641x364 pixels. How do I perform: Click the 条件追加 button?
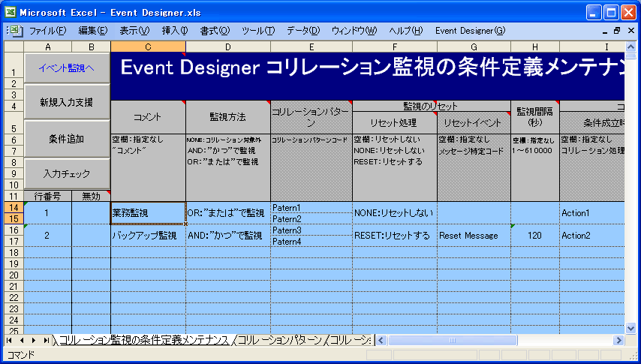(x=67, y=139)
